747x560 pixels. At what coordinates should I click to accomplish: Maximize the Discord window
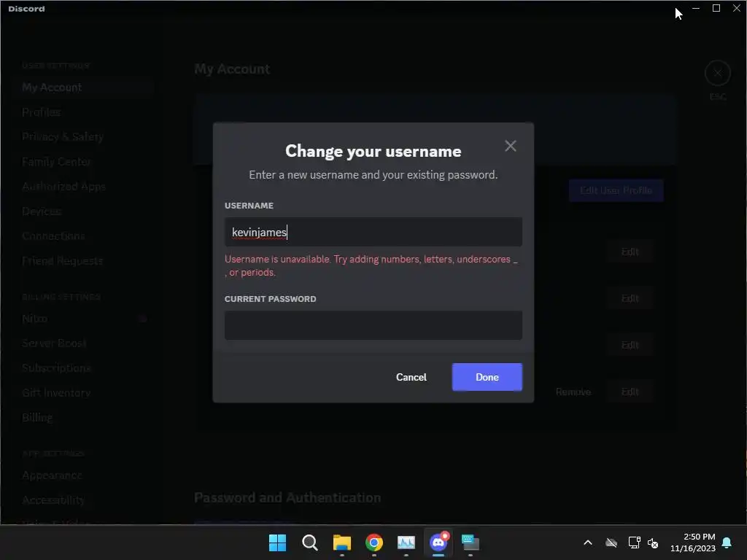click(716, 8)
